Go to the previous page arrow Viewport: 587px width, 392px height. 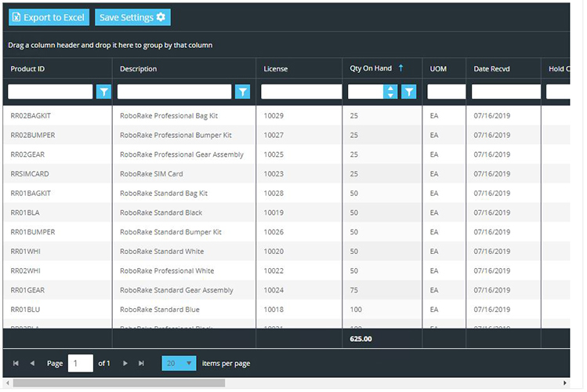tap(32, 363)
